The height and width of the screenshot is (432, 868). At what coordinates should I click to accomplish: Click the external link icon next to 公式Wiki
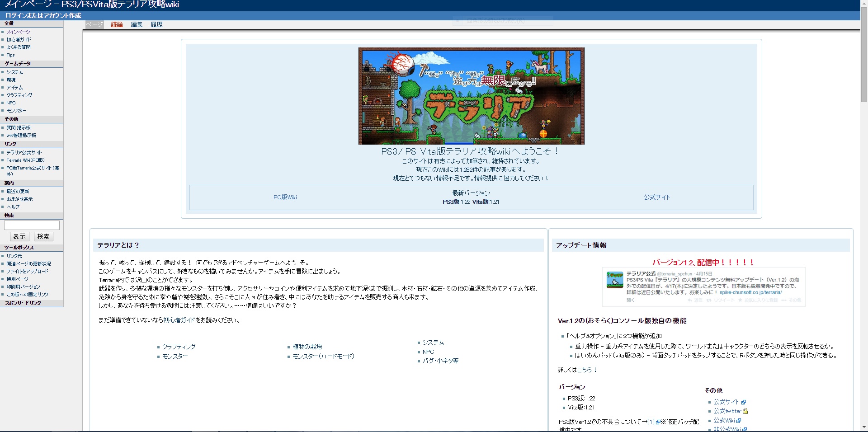739,420
